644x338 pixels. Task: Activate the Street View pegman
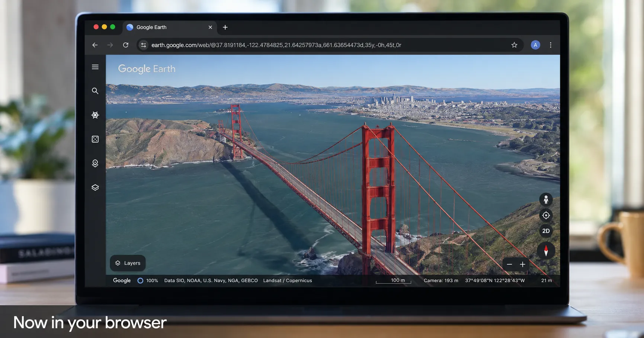pos(546,200)
